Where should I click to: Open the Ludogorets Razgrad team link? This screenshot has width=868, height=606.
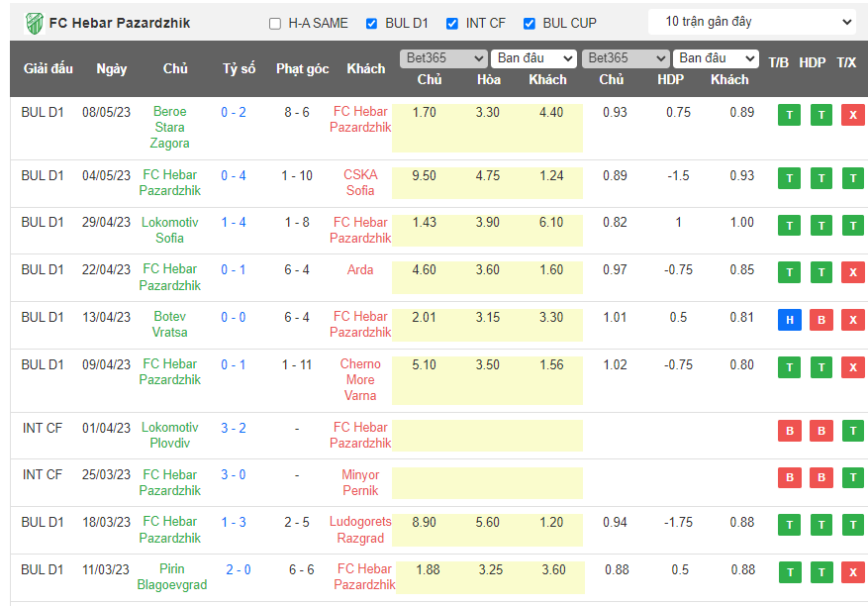[360, 530]
